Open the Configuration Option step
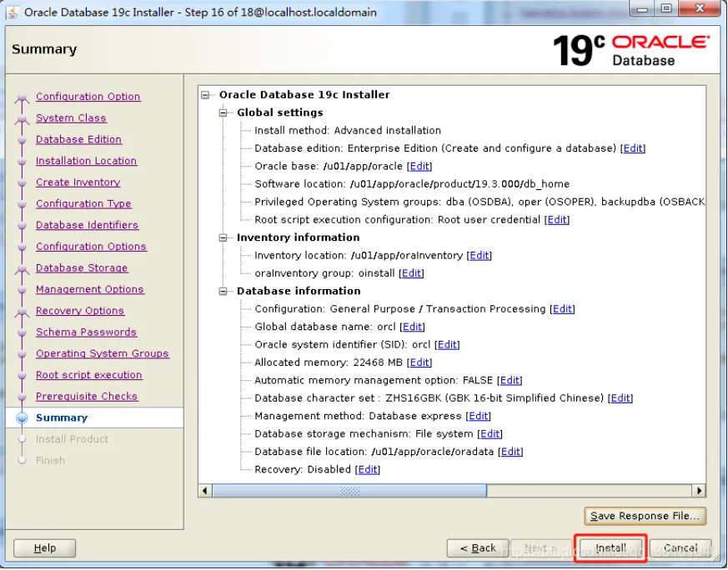Screen dimensions: 728x570 [88, 97]
